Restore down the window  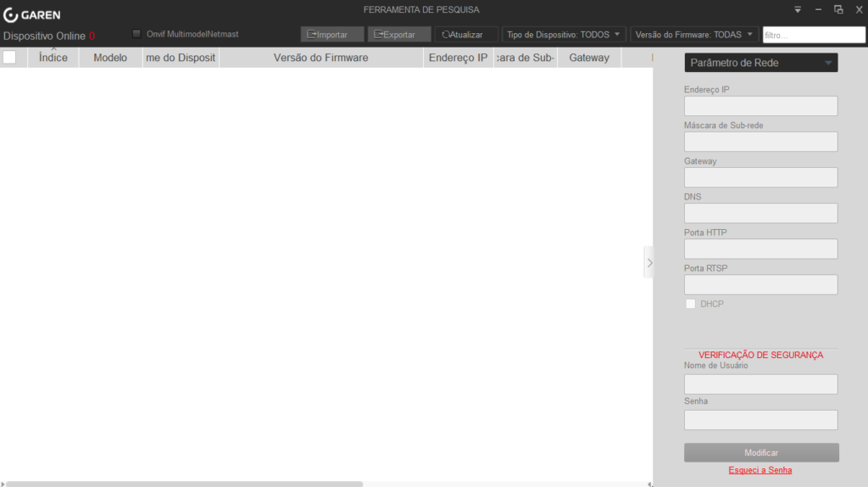[x=838, y=10]
